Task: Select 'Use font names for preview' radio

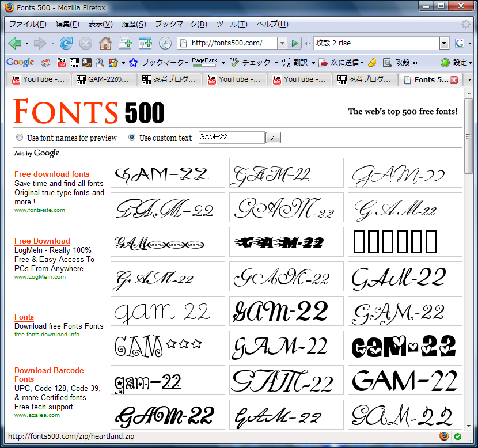Action: 20,137
